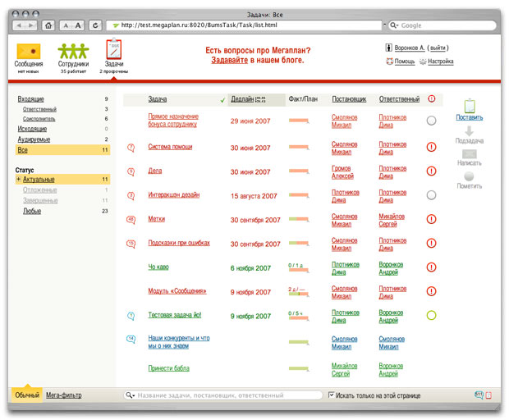
Task: Open the task 'Интеракшен дезайн'
Action: coord(173,195)
